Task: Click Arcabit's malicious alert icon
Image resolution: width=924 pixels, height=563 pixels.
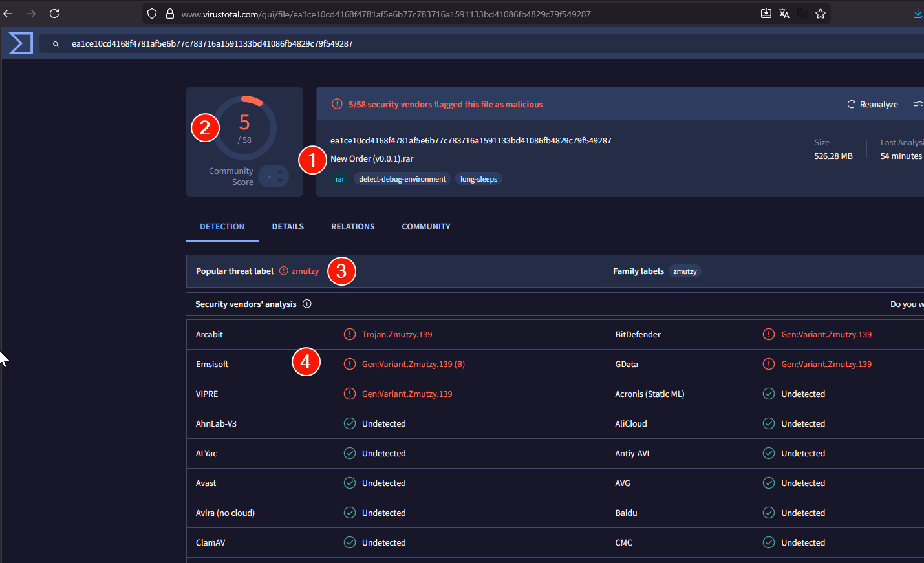Action: 350,334
